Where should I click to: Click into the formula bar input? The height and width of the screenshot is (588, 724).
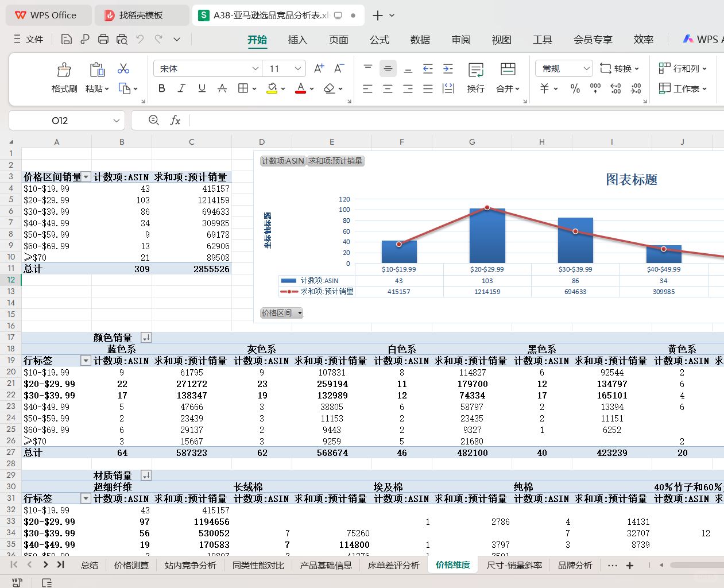(x=456, y=121)
